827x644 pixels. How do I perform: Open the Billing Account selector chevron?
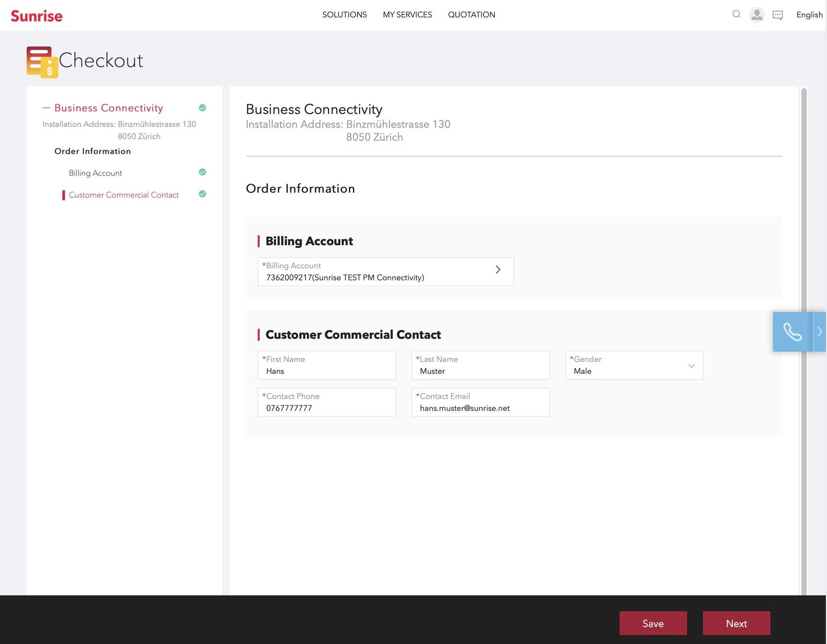[498, 270]
